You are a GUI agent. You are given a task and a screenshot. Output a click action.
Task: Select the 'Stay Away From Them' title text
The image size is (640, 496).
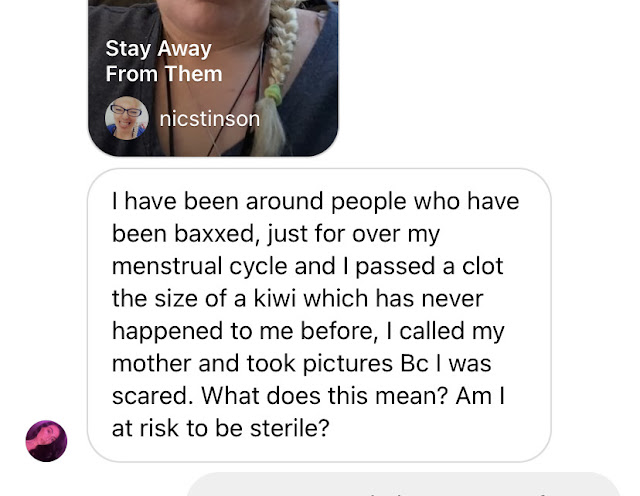pyautogui.click(x=164, y=61)
